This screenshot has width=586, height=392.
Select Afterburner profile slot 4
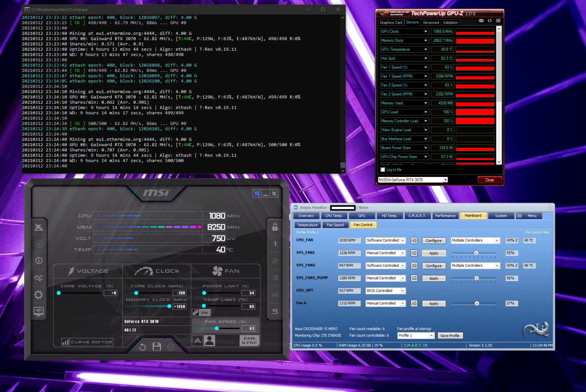(275, 294)
